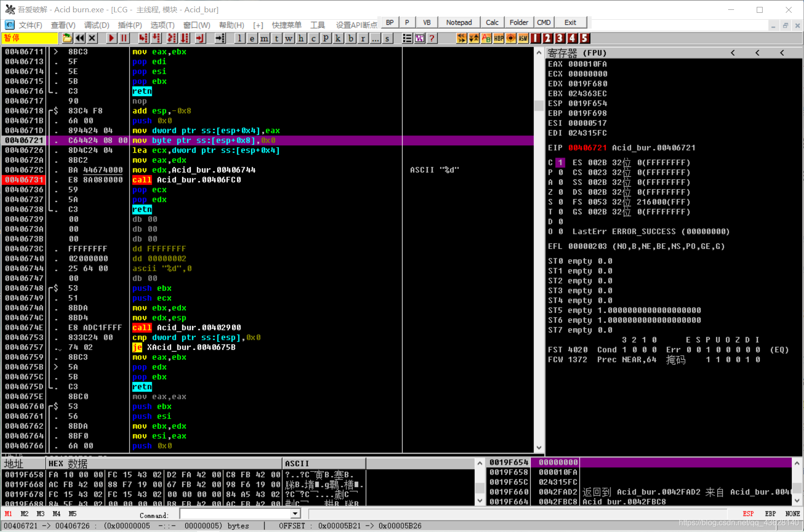Click the red number 3 toolbar icon
The height and width of the screenshot is (532, 804).
(560, 38)
